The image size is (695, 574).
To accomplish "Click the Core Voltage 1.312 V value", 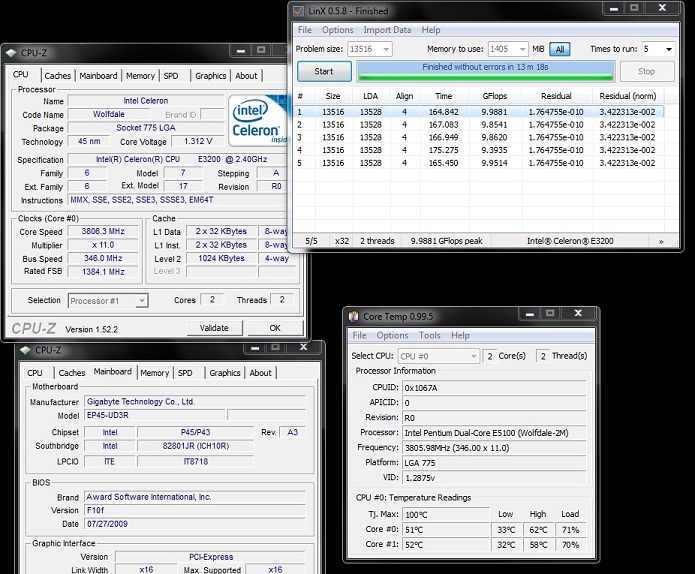I will (198, 141).
